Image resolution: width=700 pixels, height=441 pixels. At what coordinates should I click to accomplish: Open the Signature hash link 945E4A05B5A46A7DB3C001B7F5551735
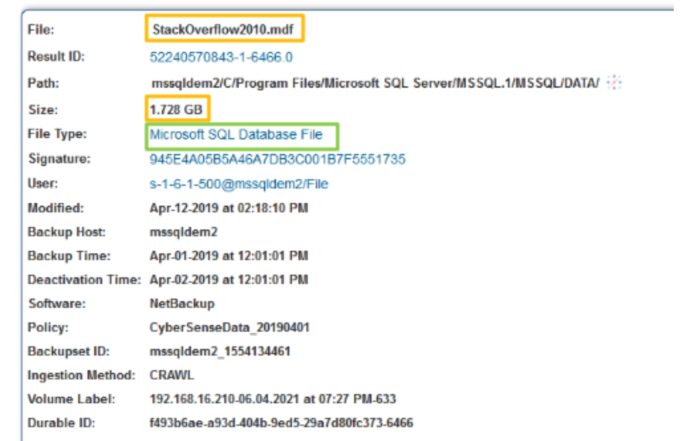coord(277,159)
